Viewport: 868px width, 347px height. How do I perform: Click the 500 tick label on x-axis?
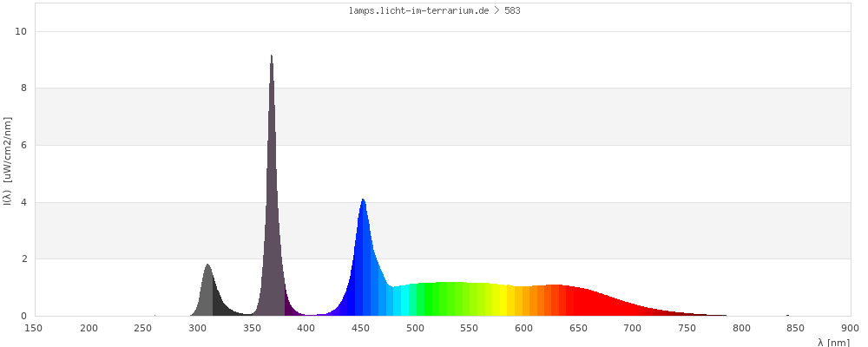click(415, 328)
